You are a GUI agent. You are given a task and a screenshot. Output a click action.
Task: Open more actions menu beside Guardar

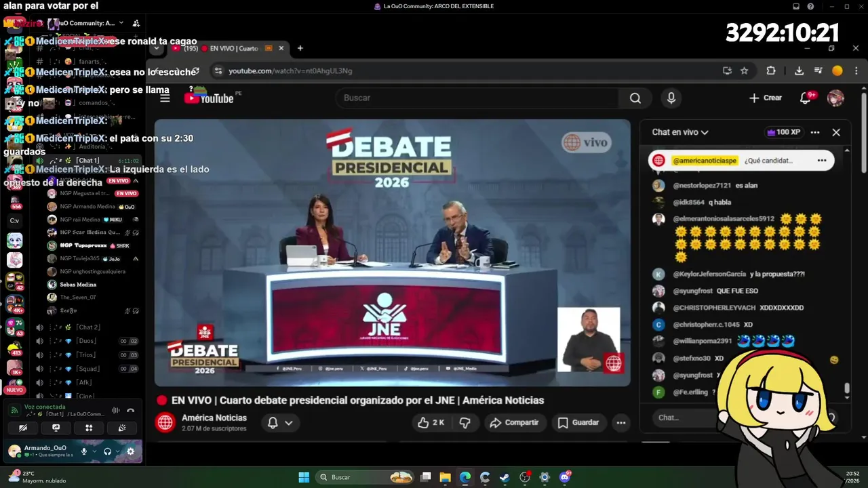pos(620,422)
